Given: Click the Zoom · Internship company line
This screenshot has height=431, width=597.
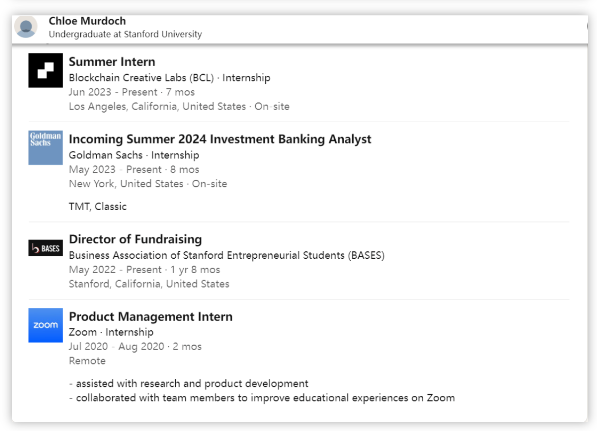Looking at the screenshot, I should pyautogui.click(x=111, y=332).
